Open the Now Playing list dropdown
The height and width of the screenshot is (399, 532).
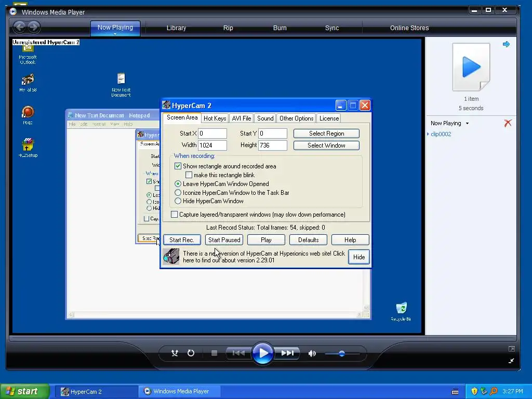click(x=467, y=124)
